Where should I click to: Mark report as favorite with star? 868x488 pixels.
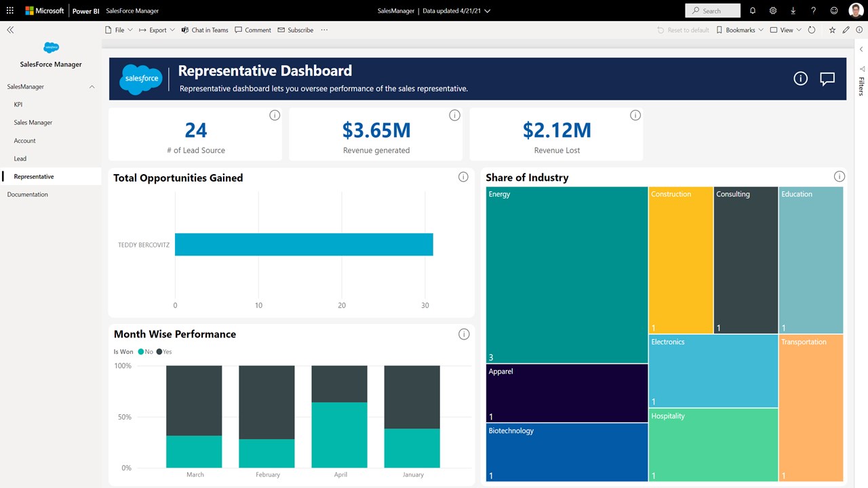pyautogui.click(x=832, y=30)
